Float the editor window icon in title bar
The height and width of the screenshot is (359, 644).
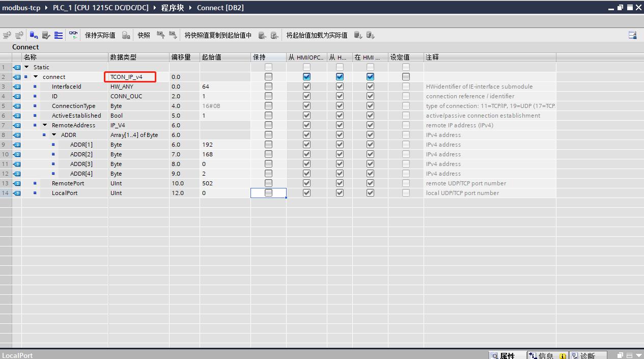click(x=620, y=8)
